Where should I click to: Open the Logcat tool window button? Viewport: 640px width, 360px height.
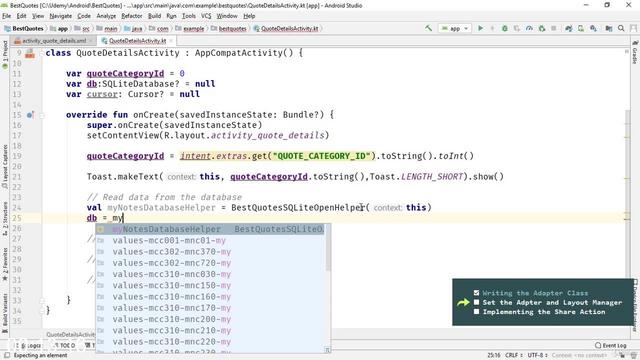coord(31,345)
